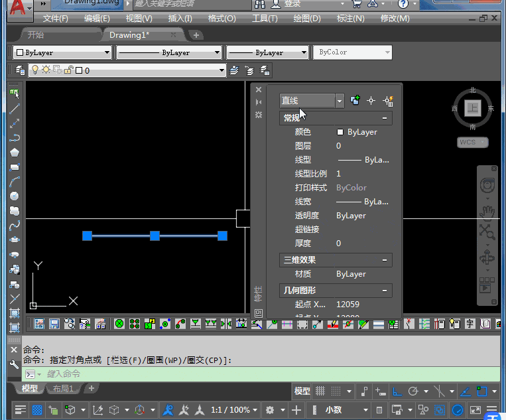Open the 小数 units dropdown
506x420 pixels.
(347, 410)
